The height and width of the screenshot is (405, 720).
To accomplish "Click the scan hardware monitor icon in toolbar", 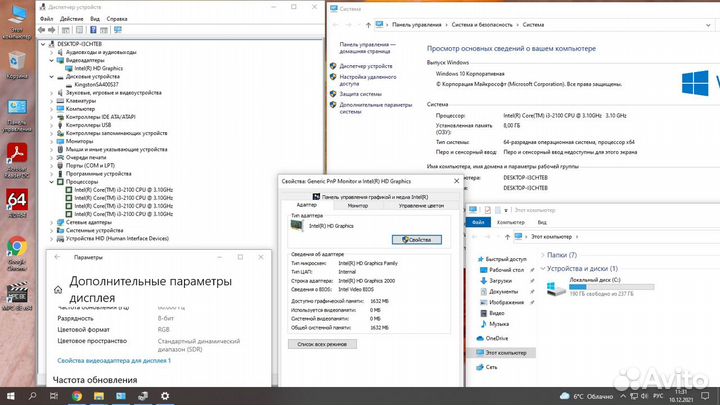I will [118, 30].
